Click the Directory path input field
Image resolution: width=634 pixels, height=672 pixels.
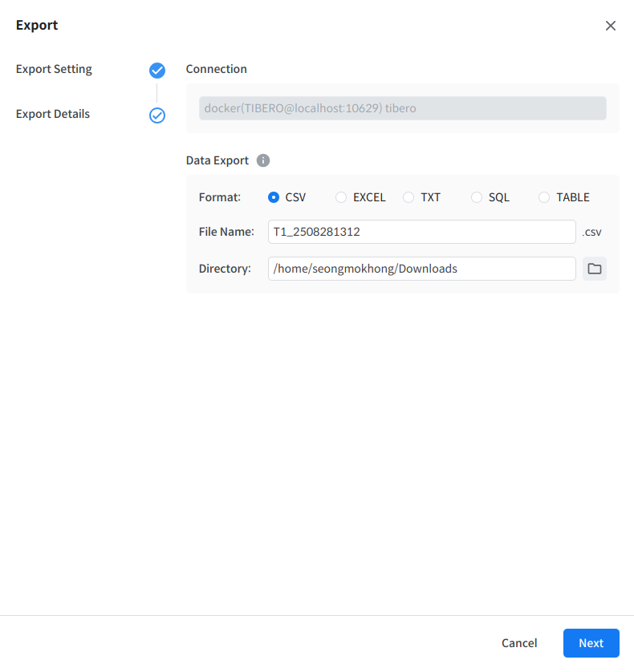pyautogui.click(x=421, y=269)
